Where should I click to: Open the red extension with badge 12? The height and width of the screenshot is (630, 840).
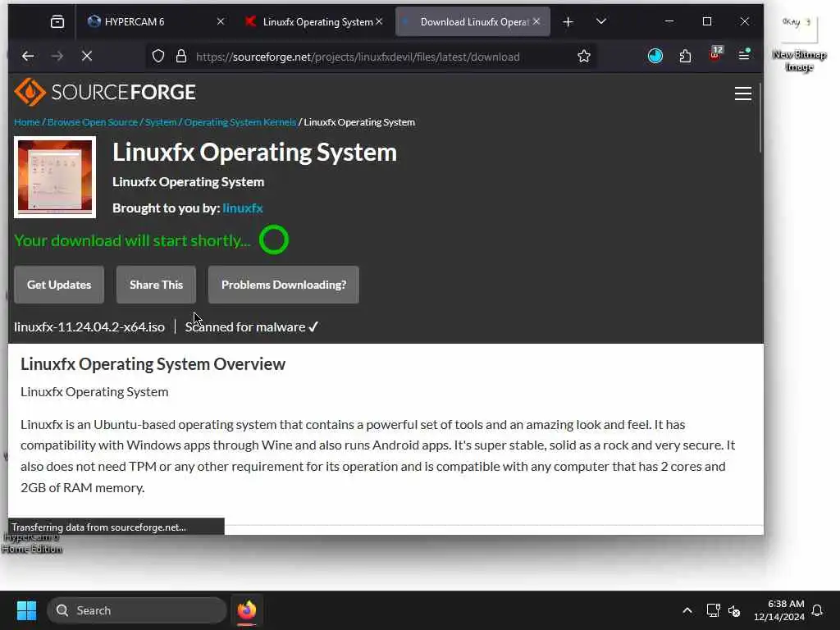coord(715,54)
